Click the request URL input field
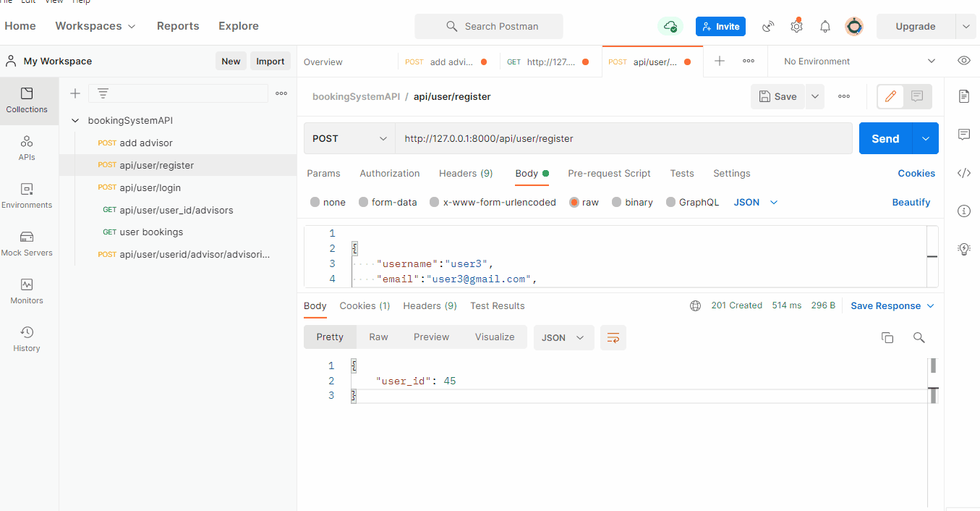This screenshot has height=511, width=980. coord(623,138)
